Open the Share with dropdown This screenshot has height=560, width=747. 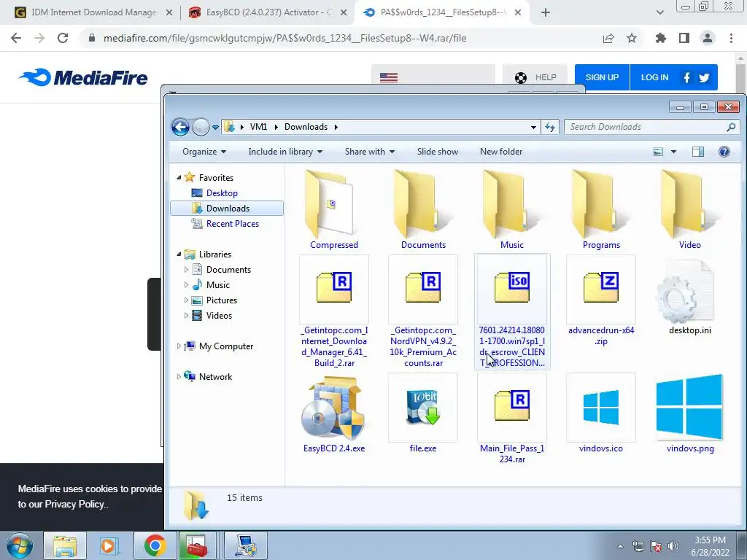(369, 152)
